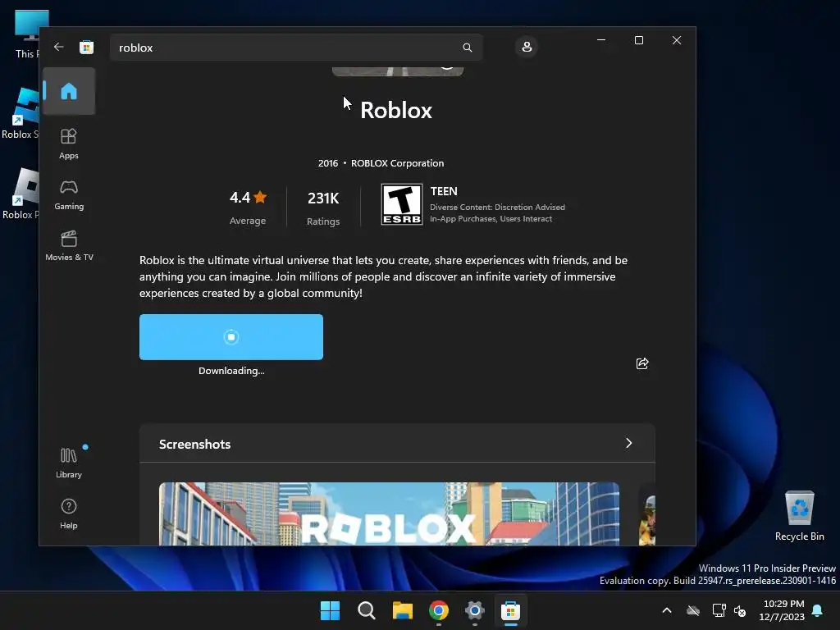Click the TEEN rating label

point(444,191)
